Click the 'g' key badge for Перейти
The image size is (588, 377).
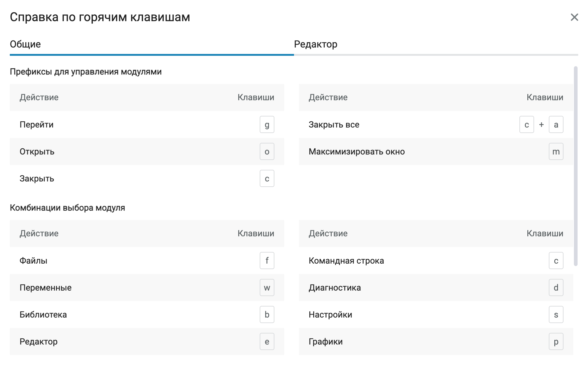267,124
